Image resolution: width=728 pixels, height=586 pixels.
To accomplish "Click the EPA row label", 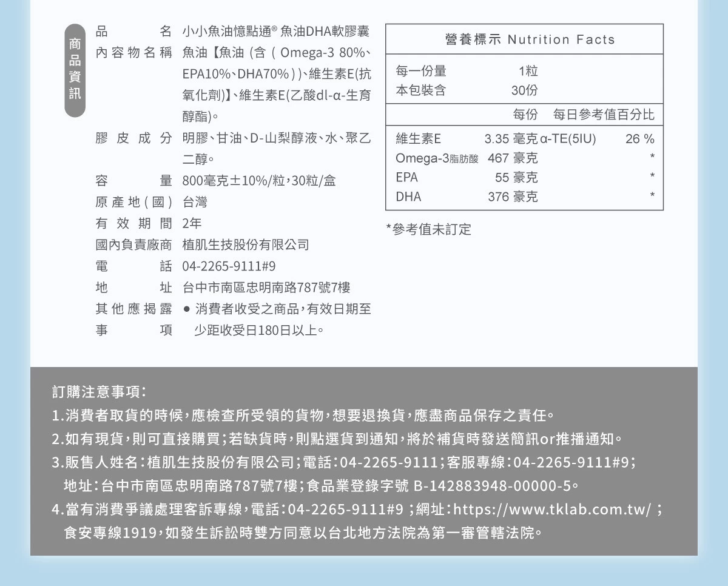I will point(407,178).
